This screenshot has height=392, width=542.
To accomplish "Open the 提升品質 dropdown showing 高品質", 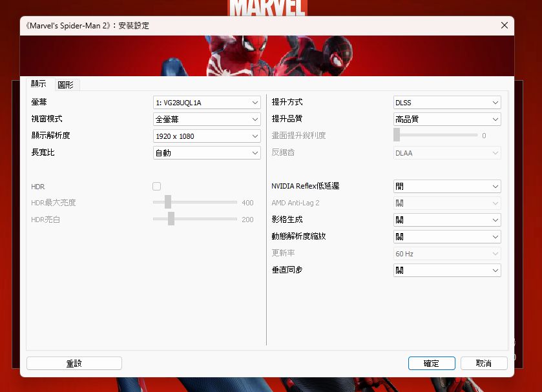I will pyautogui.click(x=447, y=119).
